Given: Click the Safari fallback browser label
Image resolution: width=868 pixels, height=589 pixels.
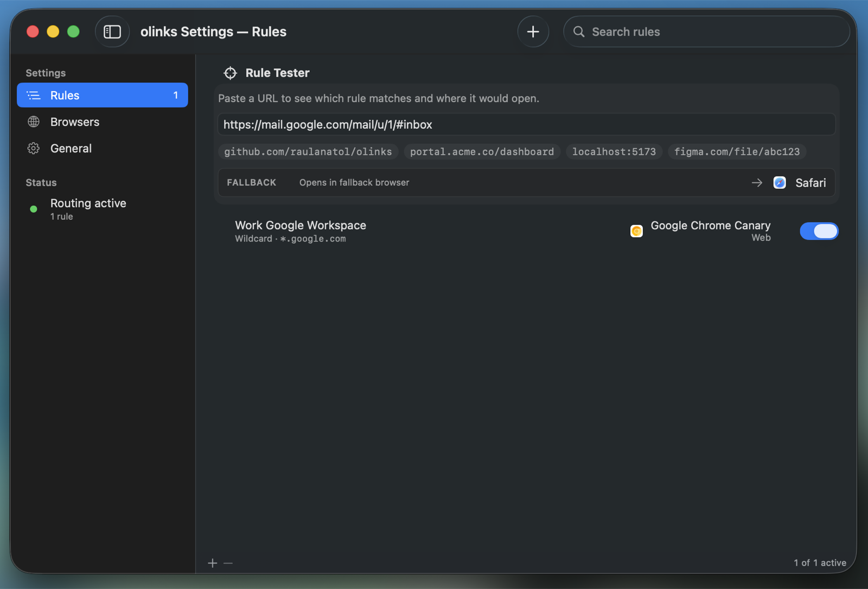Looking at the screenshot, I should pyautogui.click(x=810, y=183).
